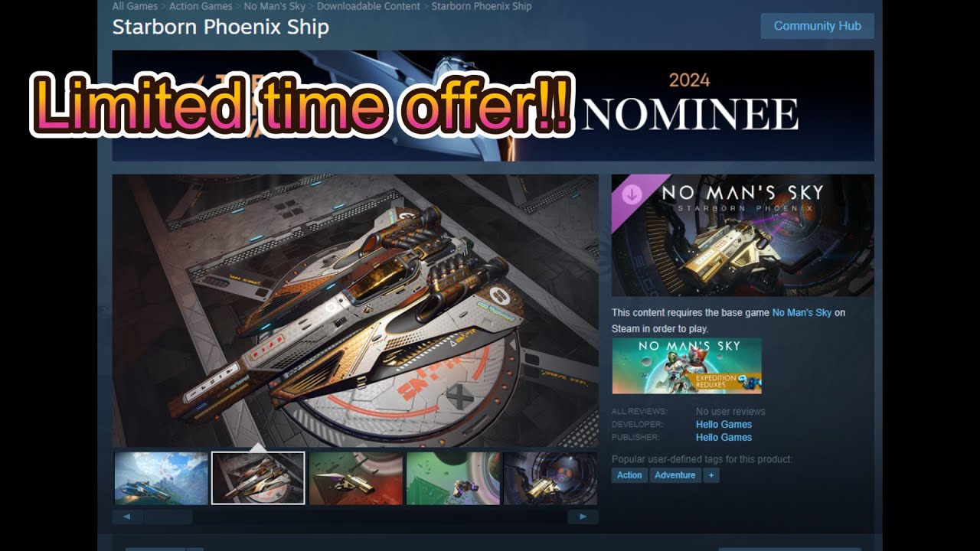
Task: Click the plus icon next to tags
Action: point(711,475)
